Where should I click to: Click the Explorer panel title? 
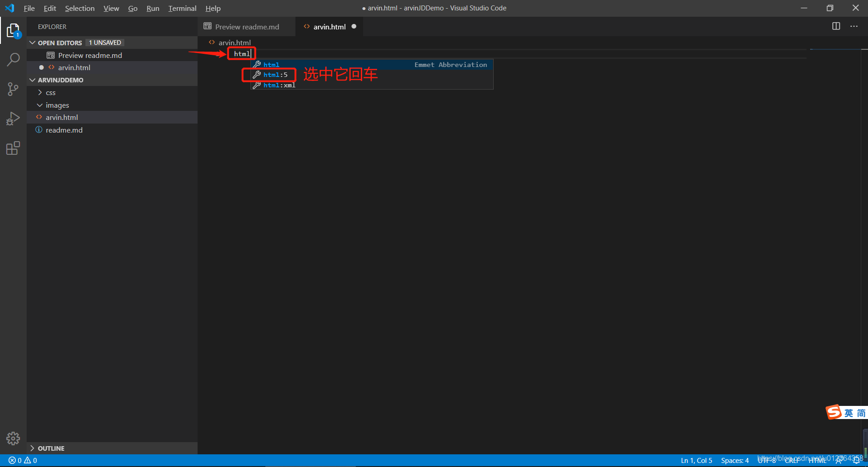click(52, 27)
